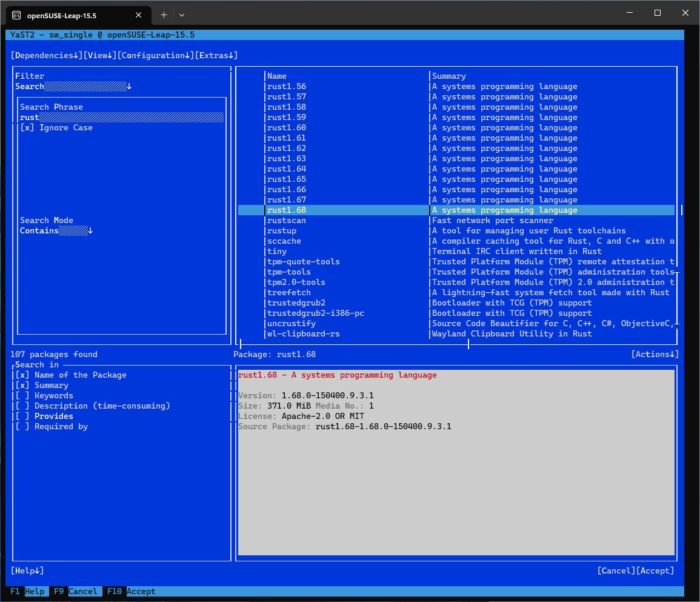The height and width of the screenshot is (602, 700).
Task: Open the terminal profile dropdown chevron
Action: pos(182,15)
